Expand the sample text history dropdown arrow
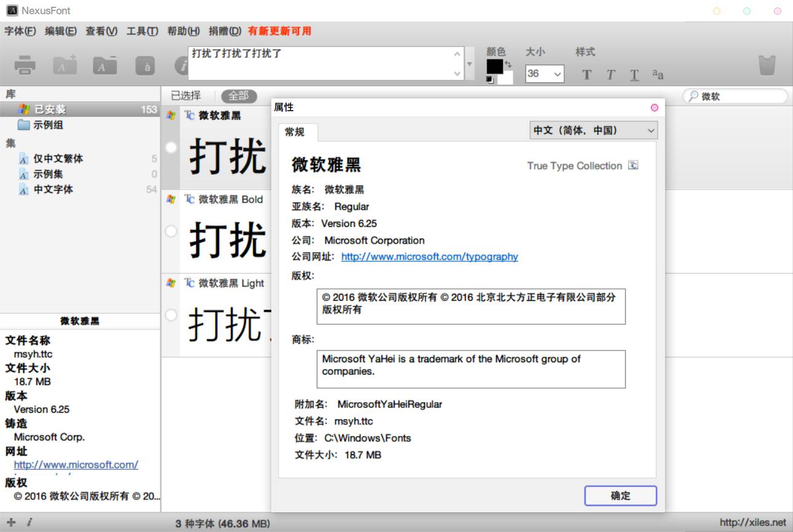This screenshot has width=793, height=532. (x=470, y=64)
